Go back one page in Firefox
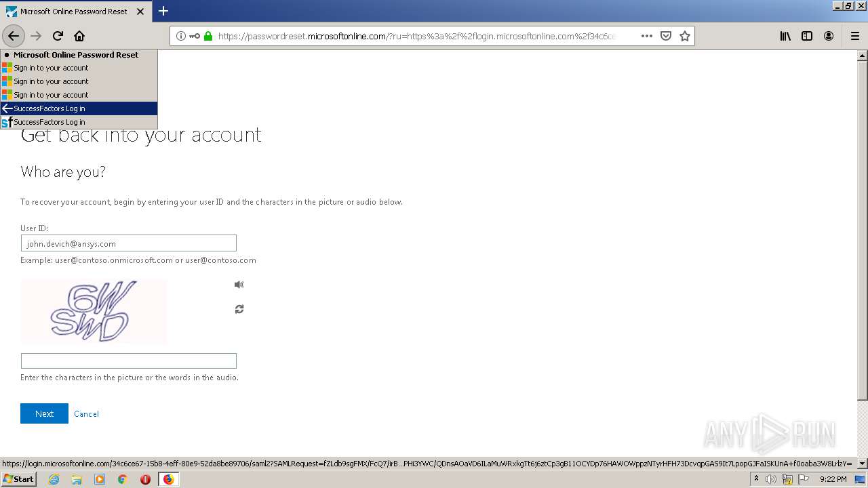 click(13, 36)
